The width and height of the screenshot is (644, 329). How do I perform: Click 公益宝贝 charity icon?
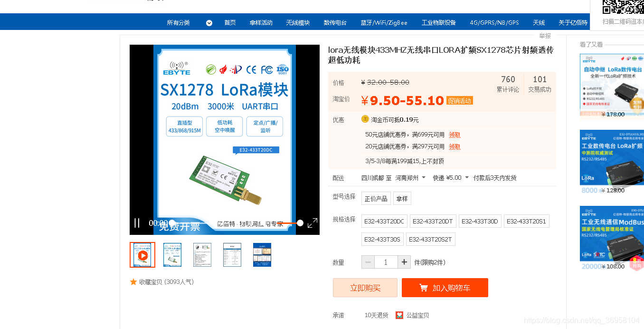point(399,315)
